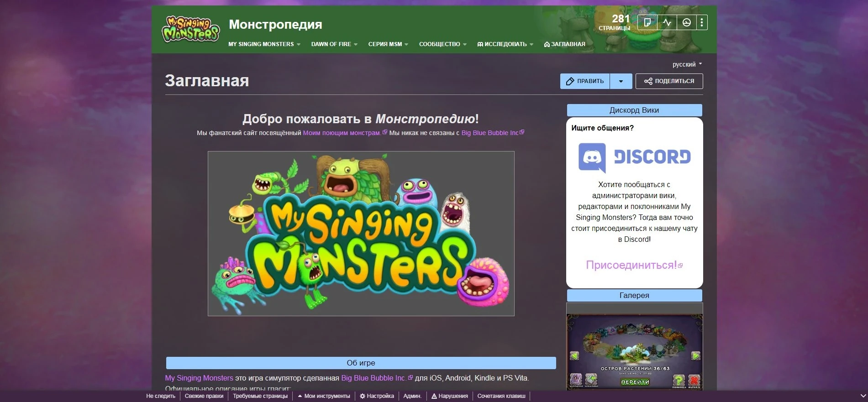Open the Big Blue Bubble Inc link in intro
Image resolution: width=868 pixels, height=402 pixels.
492,133
